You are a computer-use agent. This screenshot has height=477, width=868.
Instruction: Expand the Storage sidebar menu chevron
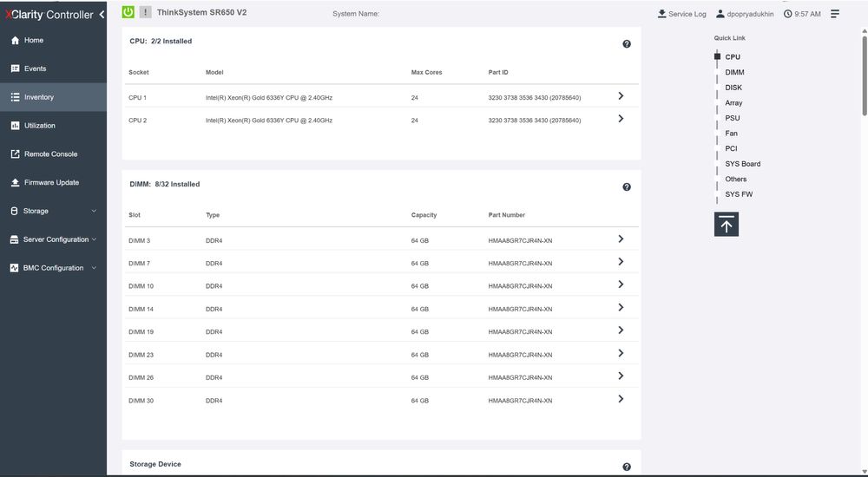pyautogui.click(x=94, y=211)
